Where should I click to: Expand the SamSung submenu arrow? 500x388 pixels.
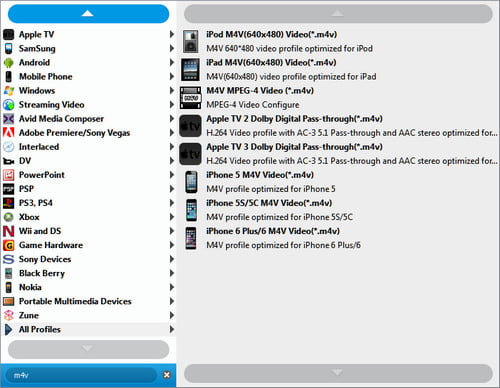172,48
